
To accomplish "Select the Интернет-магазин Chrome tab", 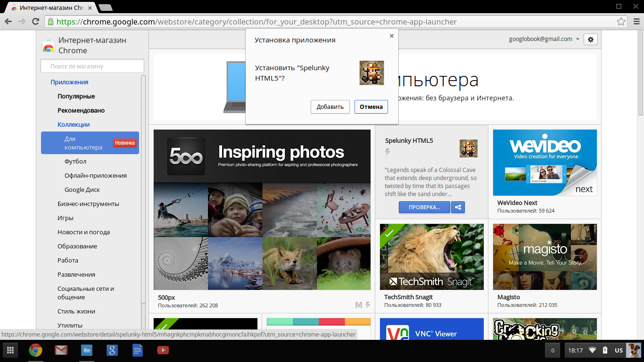I will click(x=51, y=8).
